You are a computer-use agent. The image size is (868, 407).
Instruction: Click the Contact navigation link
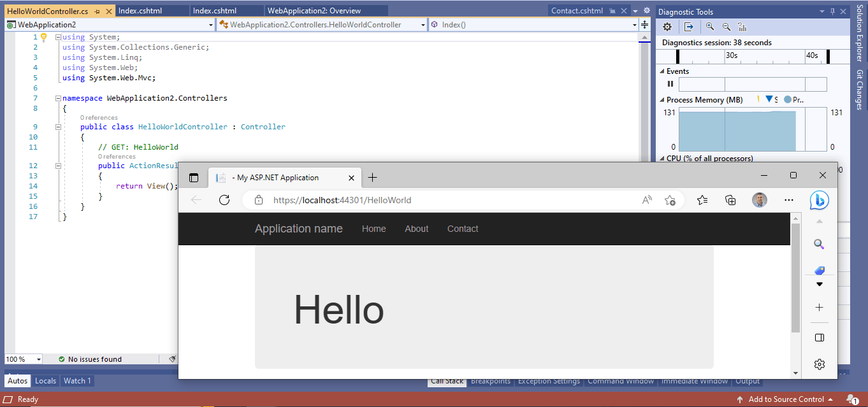coord(463,229)
